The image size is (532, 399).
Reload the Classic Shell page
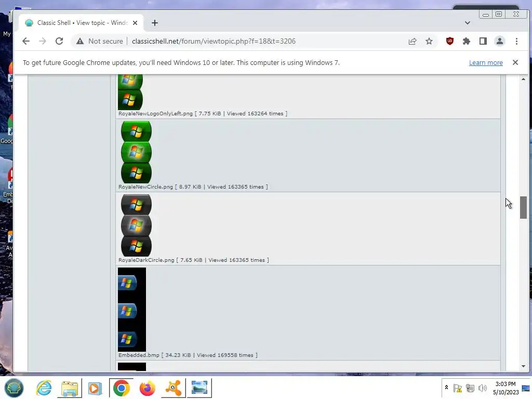point(59,42)
